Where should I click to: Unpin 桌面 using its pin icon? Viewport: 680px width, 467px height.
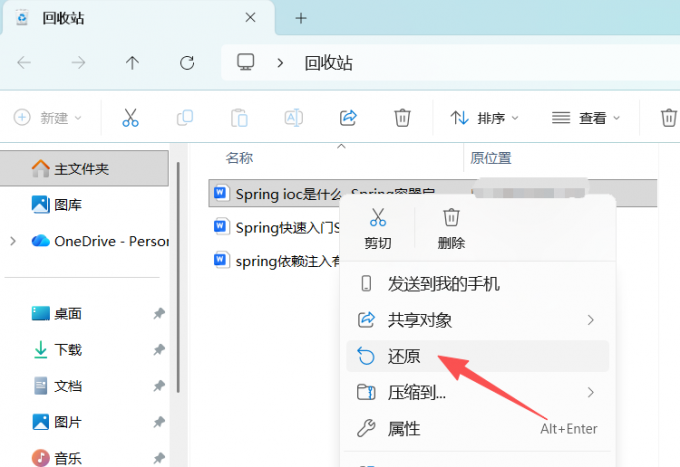click(159, 314)
